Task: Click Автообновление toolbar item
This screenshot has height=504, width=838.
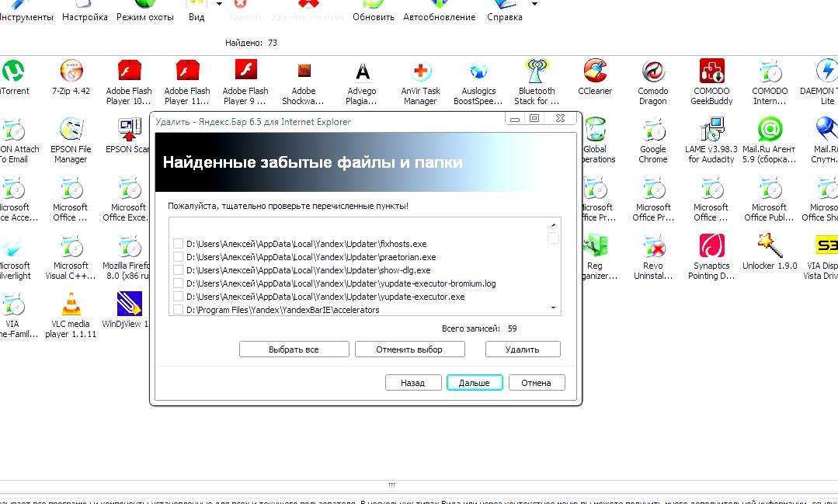Action: coord(440,12)
